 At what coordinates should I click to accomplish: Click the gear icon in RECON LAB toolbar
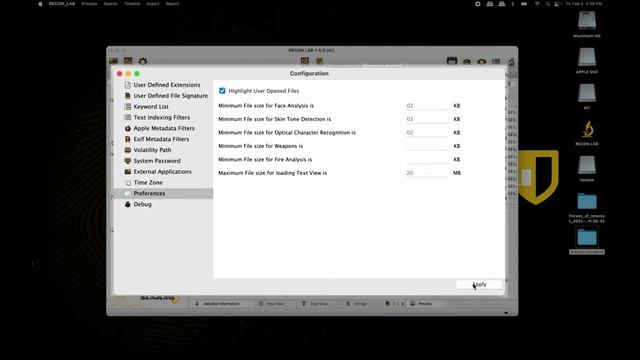tap(142, 61)
